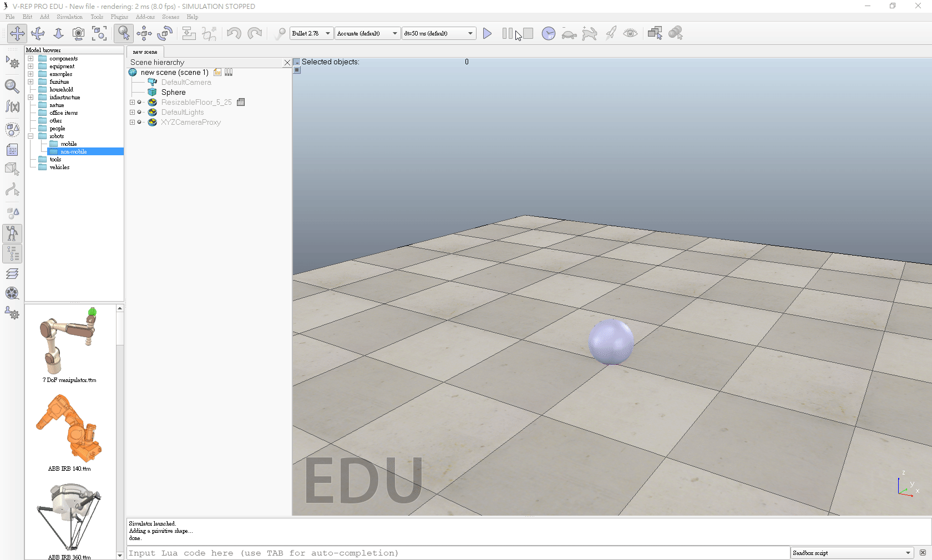This screenshot has height=560, width=932.
Task: Click the sphere in the 3D view
Action: [x=611, y=342]
